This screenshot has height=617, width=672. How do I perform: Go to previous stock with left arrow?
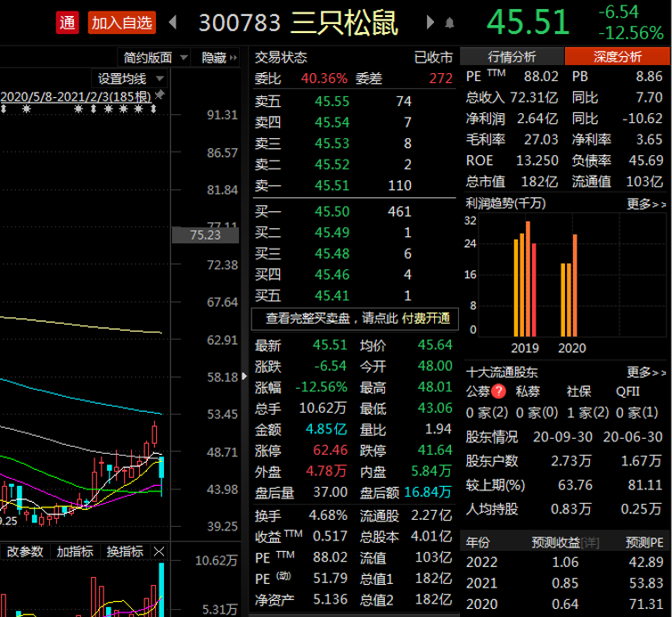click(173, 22)
